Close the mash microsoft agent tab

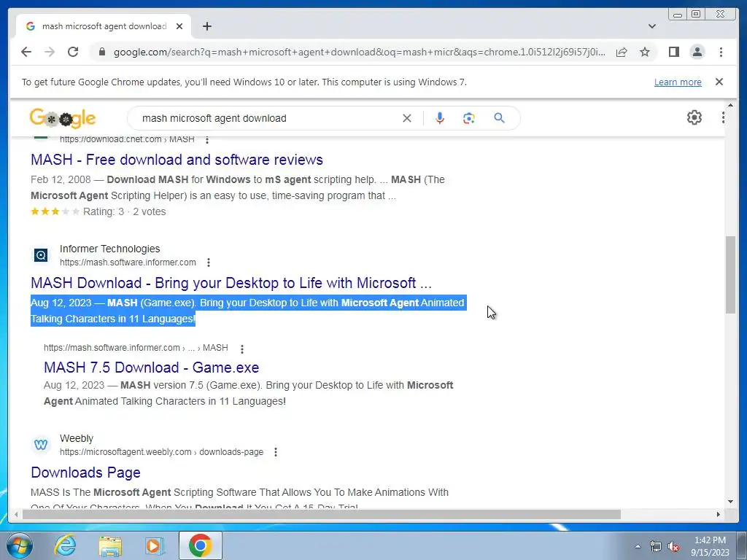coord(179,26)
